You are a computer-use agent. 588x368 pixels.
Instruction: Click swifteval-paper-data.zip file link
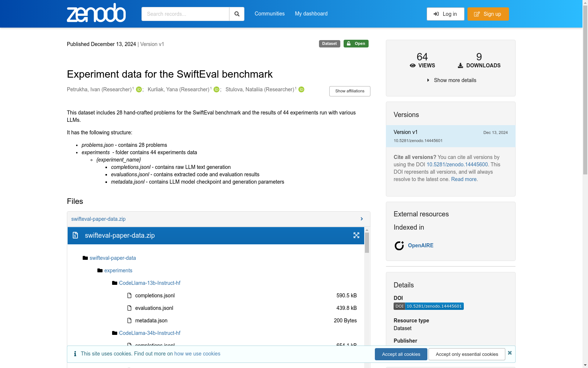98,219
